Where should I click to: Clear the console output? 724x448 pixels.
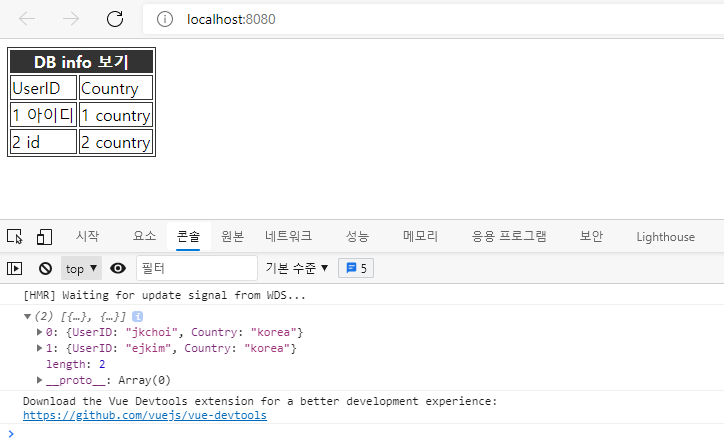(x=45, y=268)
